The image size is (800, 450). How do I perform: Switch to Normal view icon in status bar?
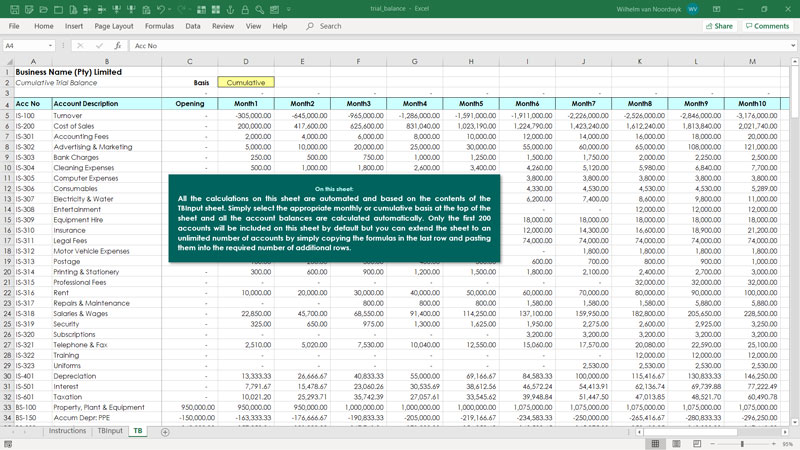655,444
